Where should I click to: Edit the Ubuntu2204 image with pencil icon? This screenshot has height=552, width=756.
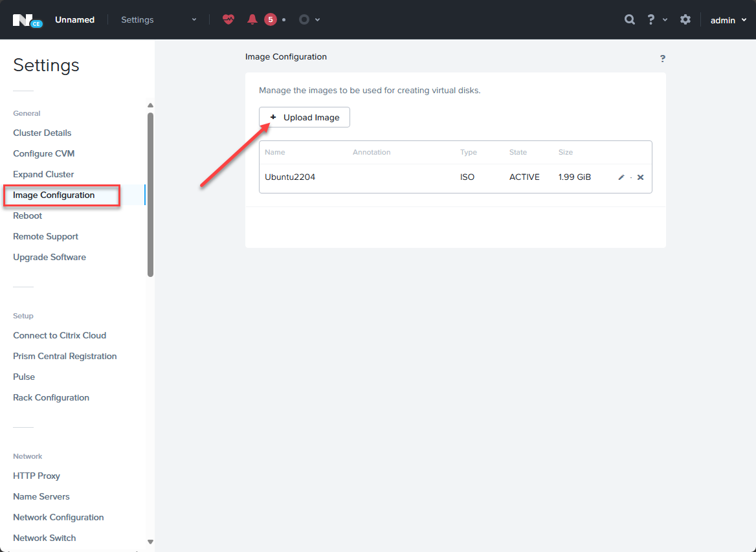point(621,177)
